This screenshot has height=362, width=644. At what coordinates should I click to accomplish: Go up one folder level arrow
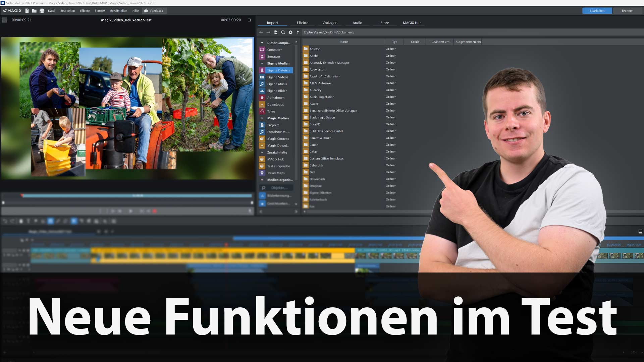point(298,33)
